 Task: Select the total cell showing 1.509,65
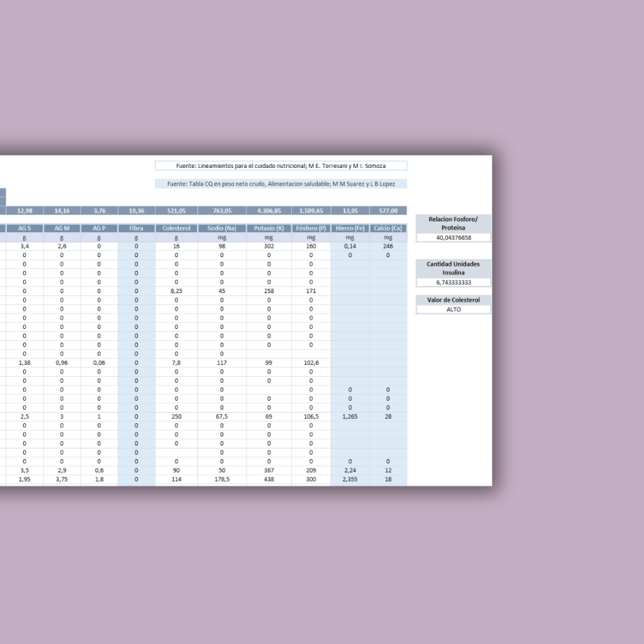[311, 211]
